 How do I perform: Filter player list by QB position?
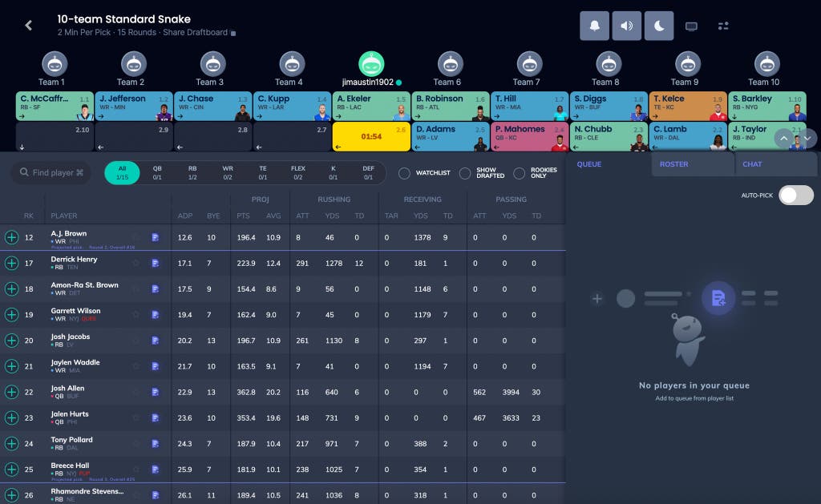(x=157, y=172)
